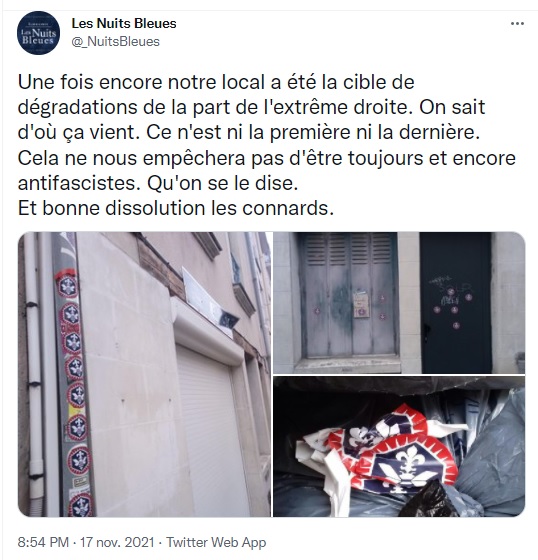Click the Les Nuits Bleues profile avatar

pyautogui.click(x=39, y=33)
